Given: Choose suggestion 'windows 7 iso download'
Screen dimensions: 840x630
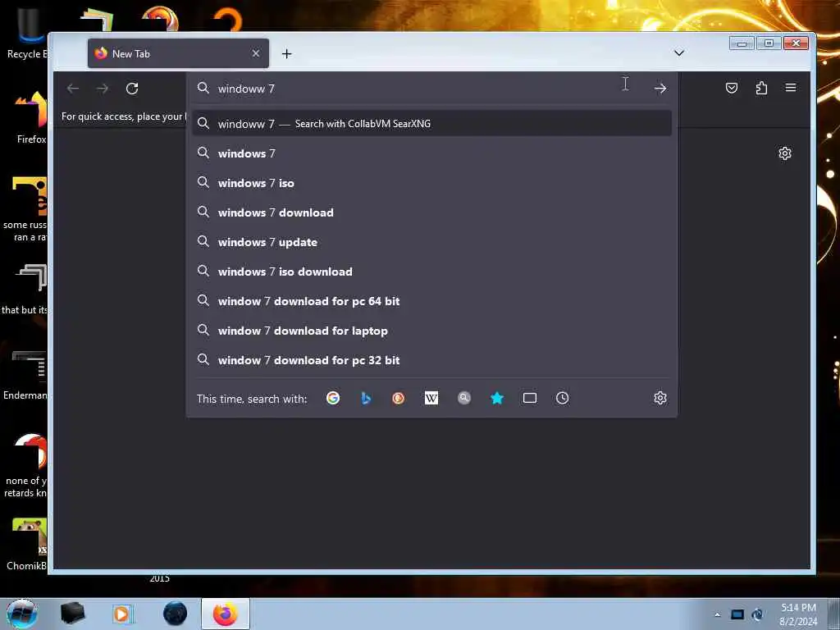Looking at the screenshot, I should click(x=431, y=272).
